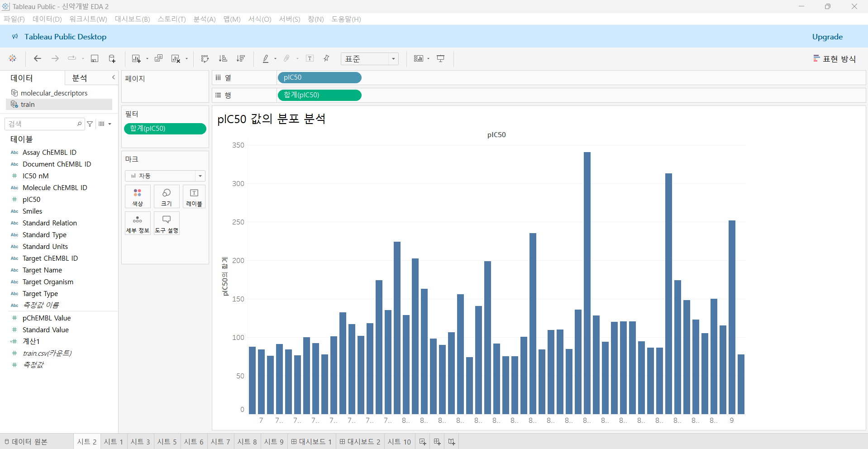Open the mark type 자동 dropdown
This screenshot has height=449, width=868.
click(165, 176)
